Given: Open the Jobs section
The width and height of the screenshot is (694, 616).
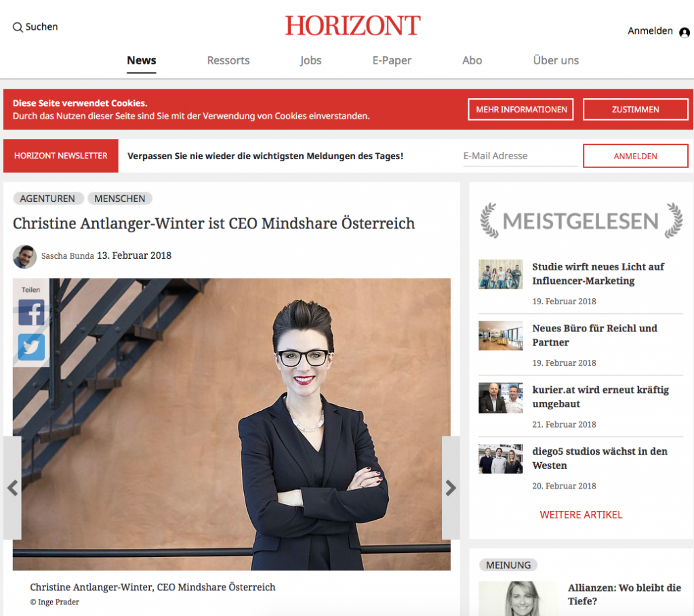Looking at the screenshot, I should pos(310,60).
